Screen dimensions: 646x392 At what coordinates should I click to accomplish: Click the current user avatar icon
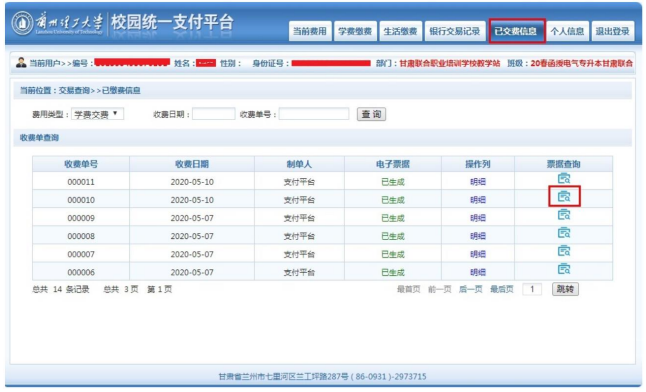[21, 63]
